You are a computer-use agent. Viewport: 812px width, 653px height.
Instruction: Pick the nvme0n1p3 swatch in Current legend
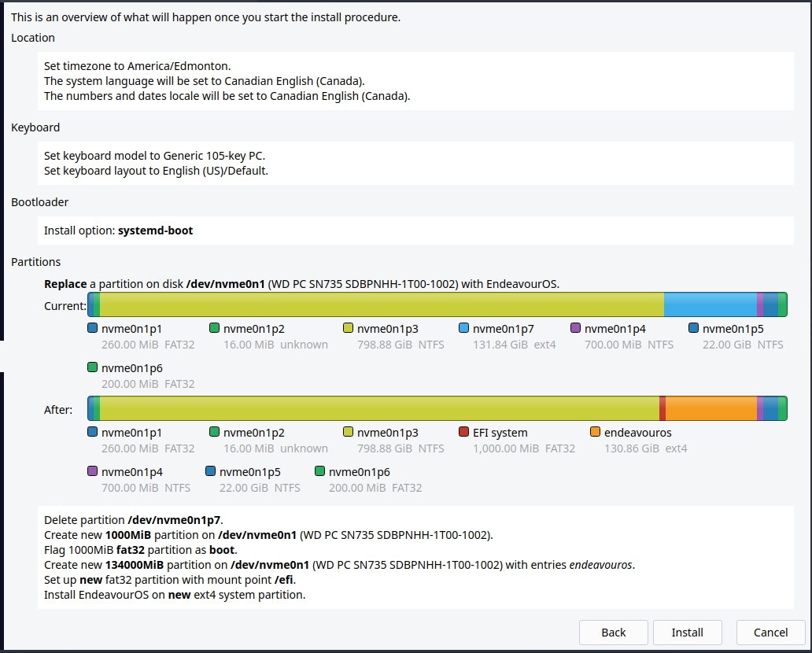[348, 328]
